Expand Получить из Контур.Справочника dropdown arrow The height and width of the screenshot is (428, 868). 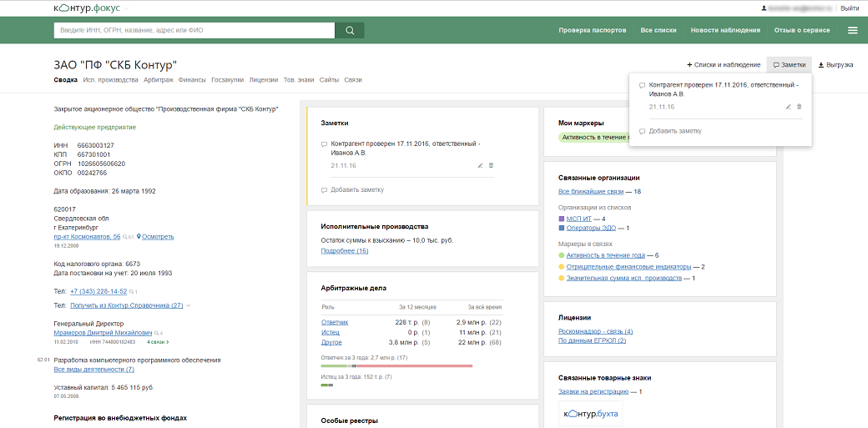click(189, 305)
